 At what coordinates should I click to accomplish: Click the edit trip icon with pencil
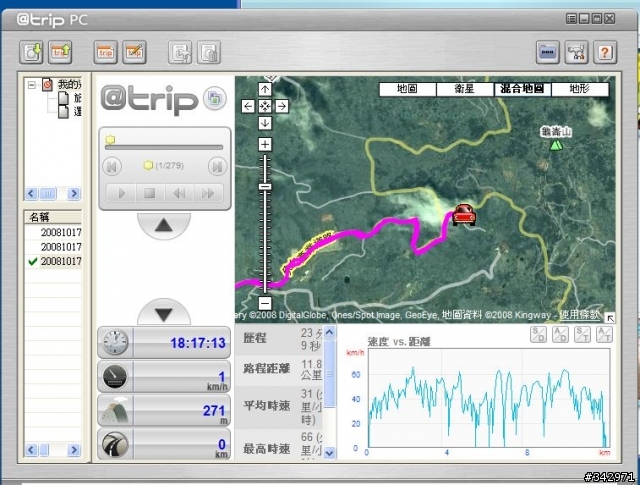[135, 52]
